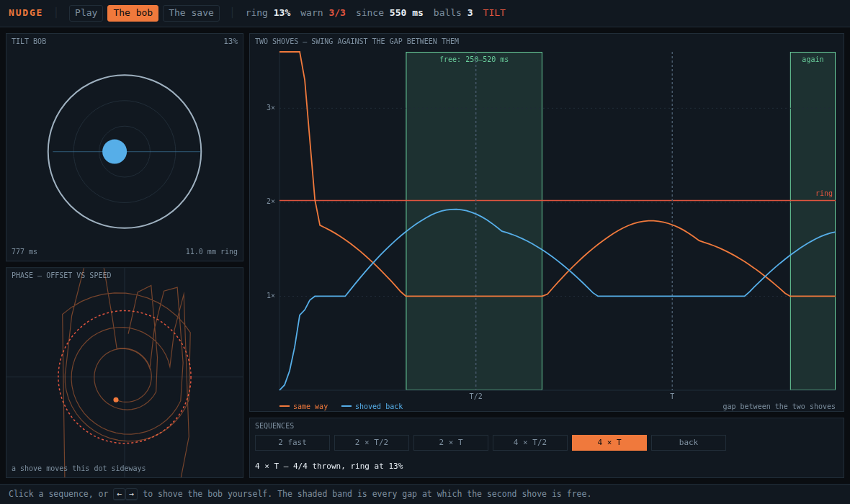
Task: Switch to the Play tab
Action: click(x=86, y=13)
